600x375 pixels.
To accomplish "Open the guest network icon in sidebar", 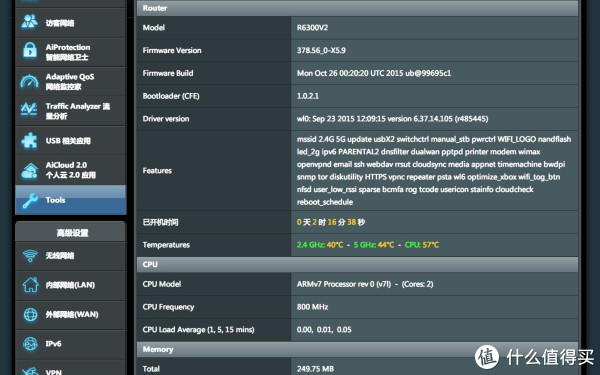I will [29, 22].
